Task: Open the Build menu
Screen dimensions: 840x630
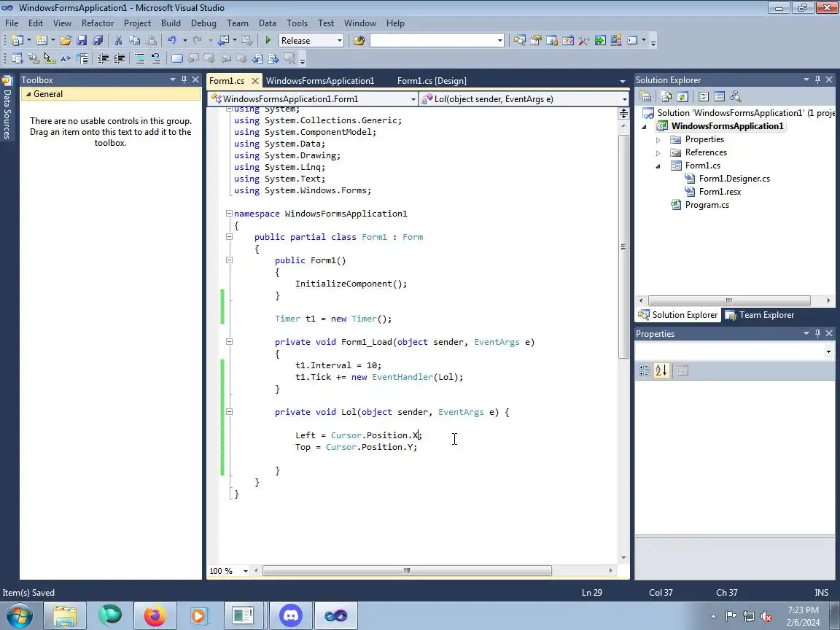Action: [x=171, y=23]
